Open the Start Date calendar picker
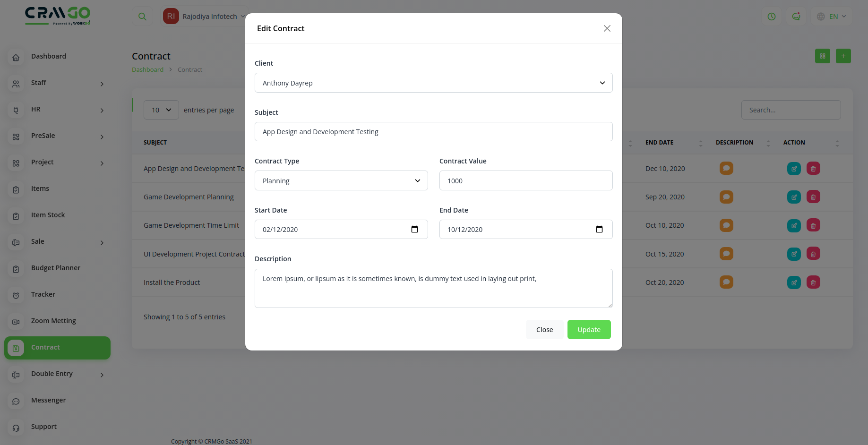 point(414,230)
